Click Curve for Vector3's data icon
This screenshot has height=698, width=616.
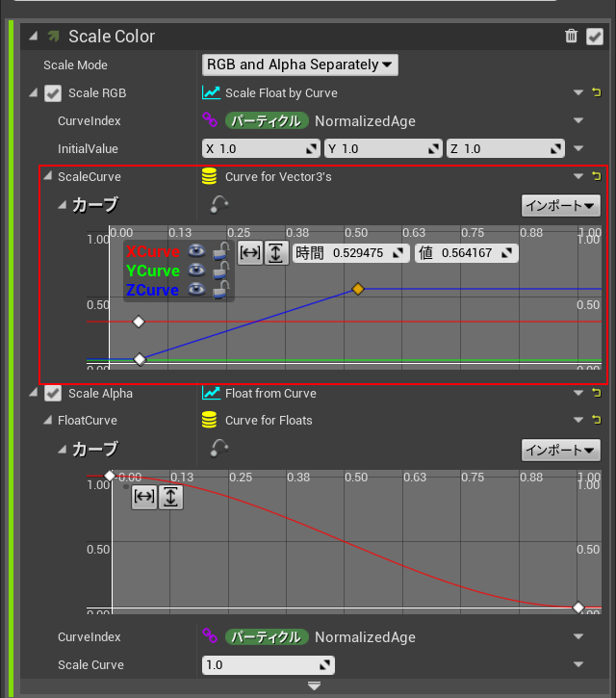(209, 176)
